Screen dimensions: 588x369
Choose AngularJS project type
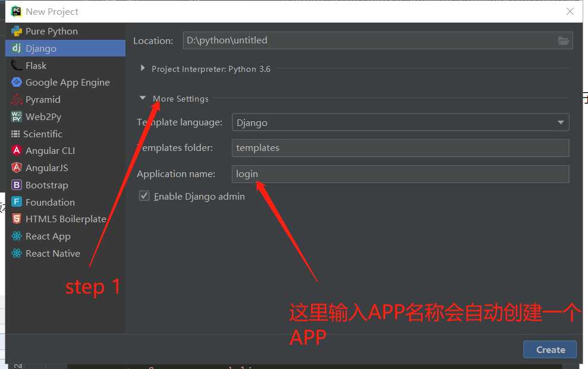click(x=65, y=168)
